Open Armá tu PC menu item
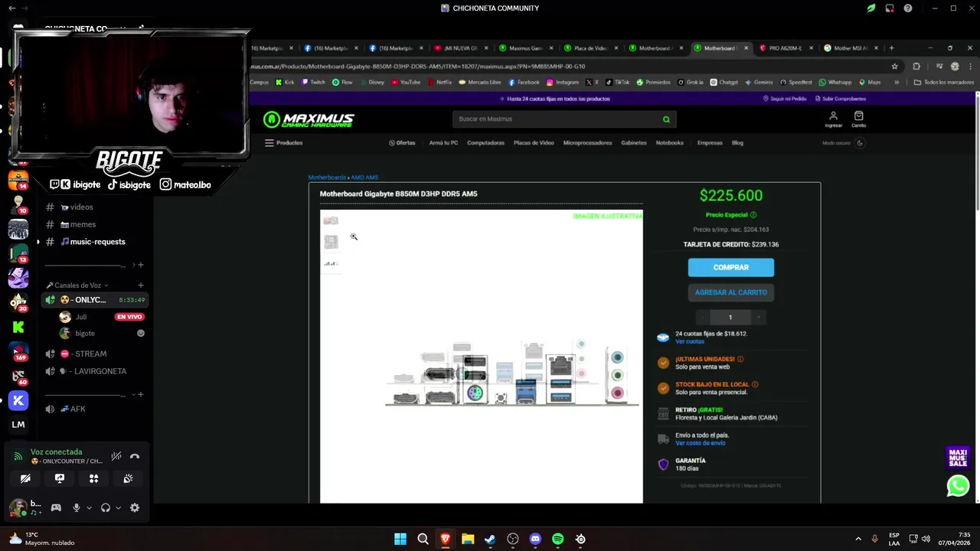Viewport: 980px width, 551px height. point(443,143)
